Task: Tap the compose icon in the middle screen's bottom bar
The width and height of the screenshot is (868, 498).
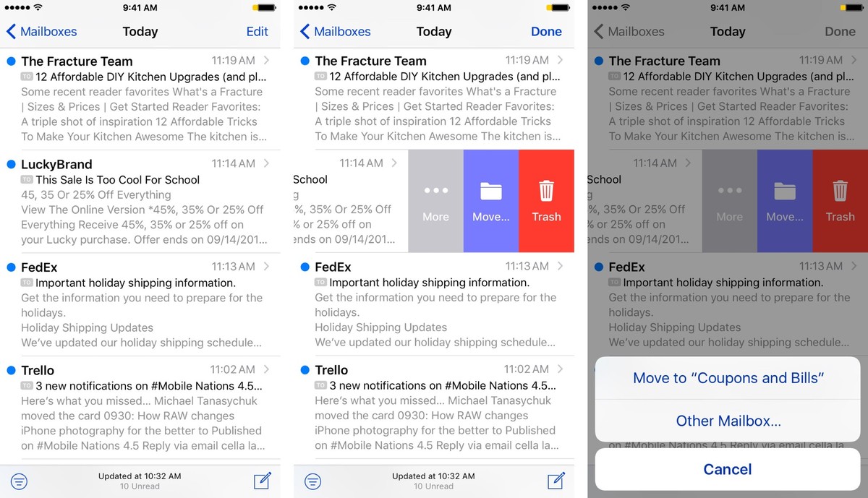Action: click(556, 481)
